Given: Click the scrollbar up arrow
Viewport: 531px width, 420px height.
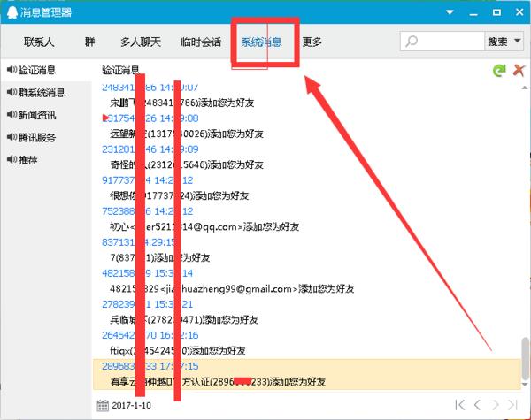Looking at the screenshot, I should pyautogui.click(x=525, y=88).
